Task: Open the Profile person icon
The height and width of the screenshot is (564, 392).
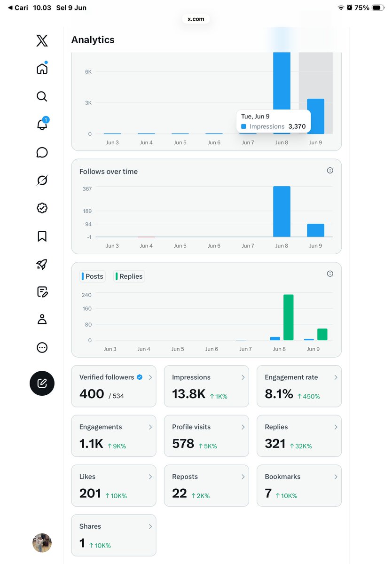Action: pos(42,320)
